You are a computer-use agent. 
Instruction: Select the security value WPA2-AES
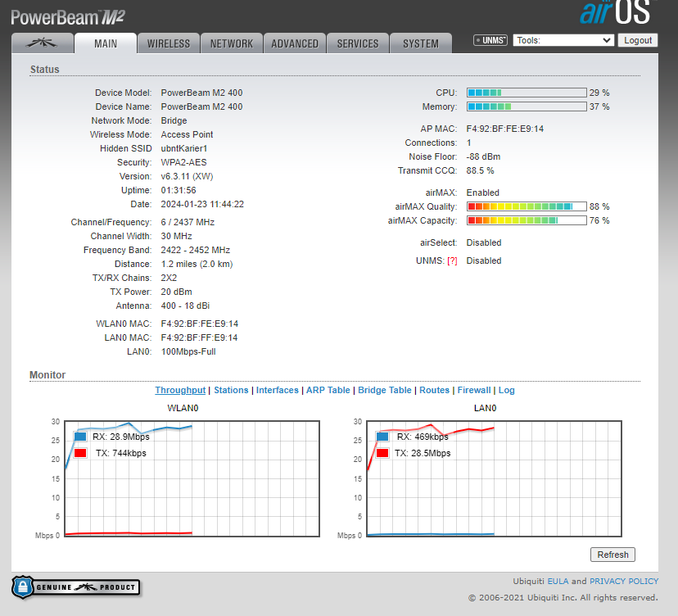point(183,162)
